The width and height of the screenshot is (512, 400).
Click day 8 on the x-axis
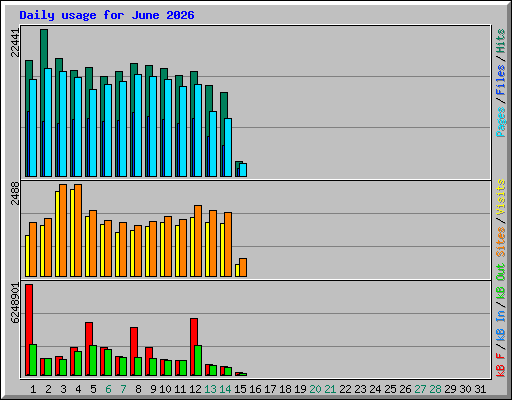click(138, 389)
